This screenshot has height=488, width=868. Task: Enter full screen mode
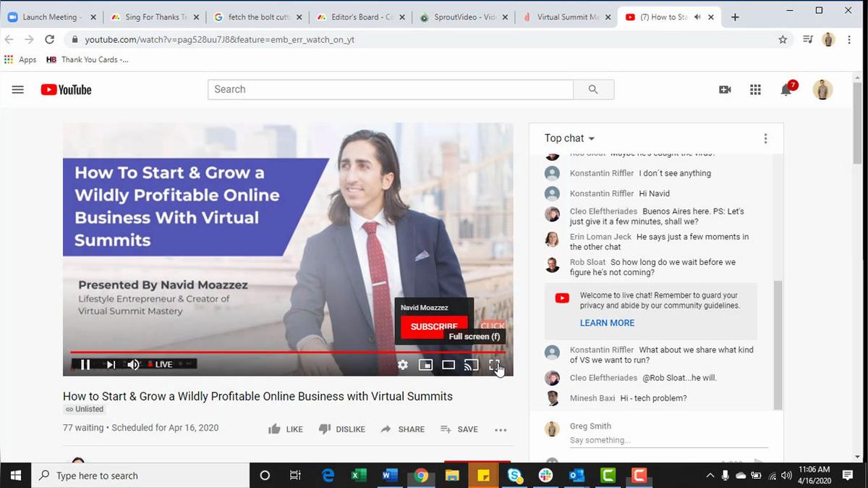pos(495,365)
